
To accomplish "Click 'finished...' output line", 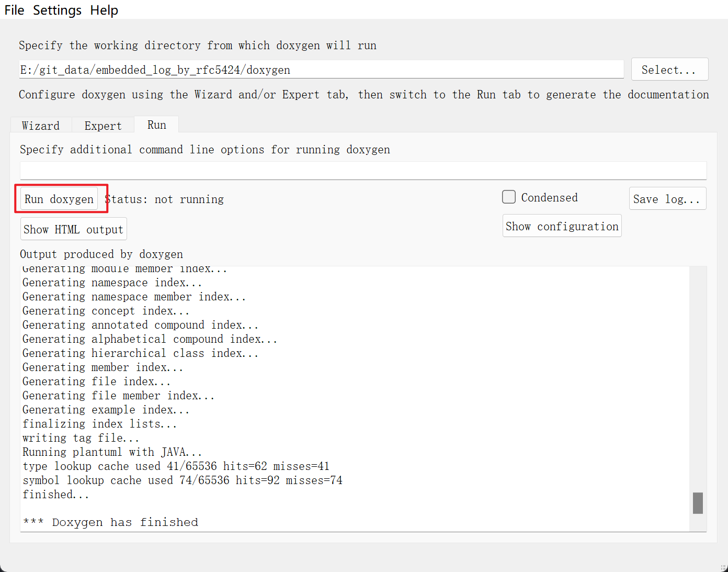I will (56, 495).
